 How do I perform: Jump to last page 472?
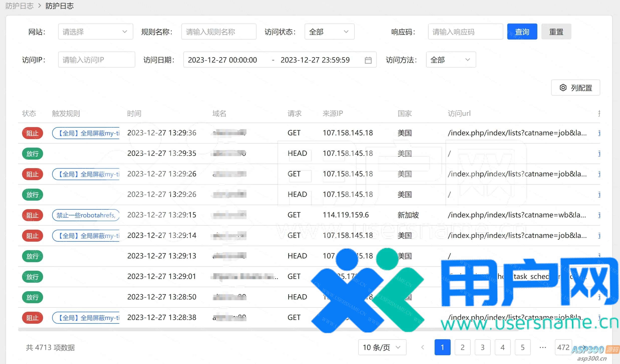pos(563,347)
